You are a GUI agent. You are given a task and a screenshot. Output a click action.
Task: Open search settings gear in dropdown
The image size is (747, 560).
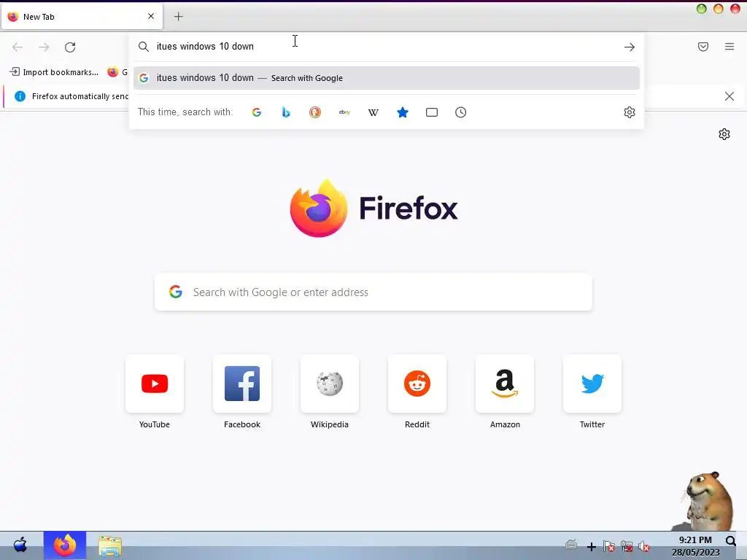pos(630,112)
